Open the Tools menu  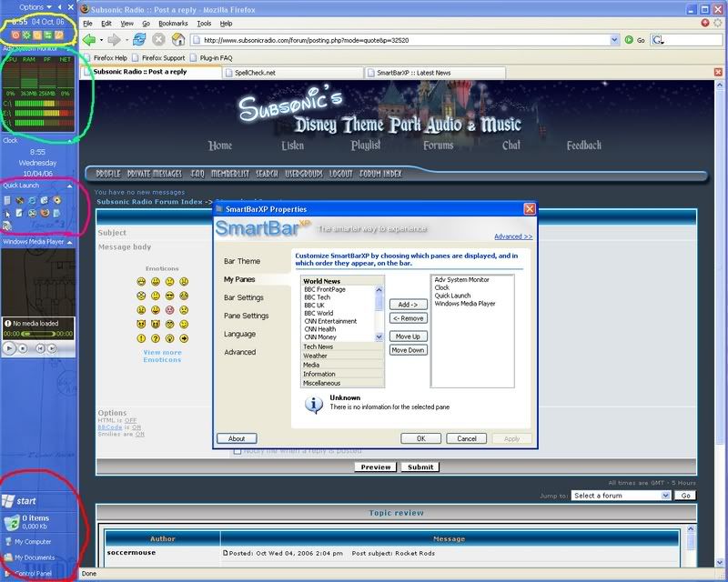click(x=204, y=24)
